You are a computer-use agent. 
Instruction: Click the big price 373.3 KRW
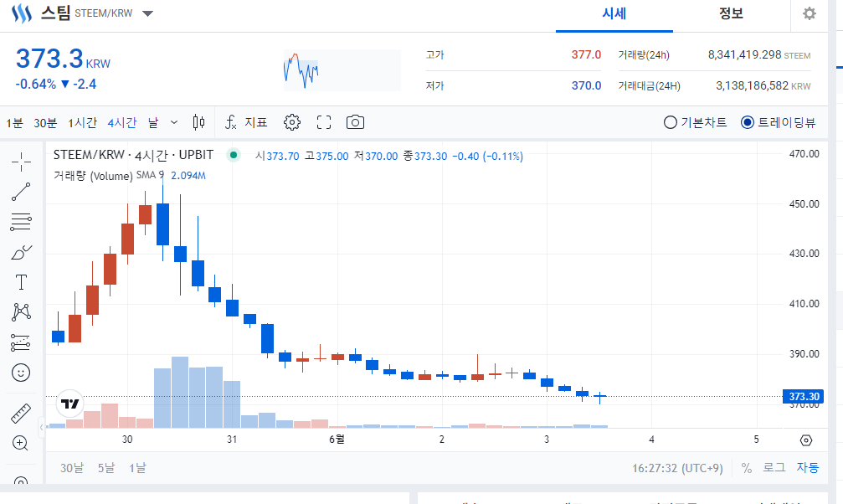tap(63, 59)
